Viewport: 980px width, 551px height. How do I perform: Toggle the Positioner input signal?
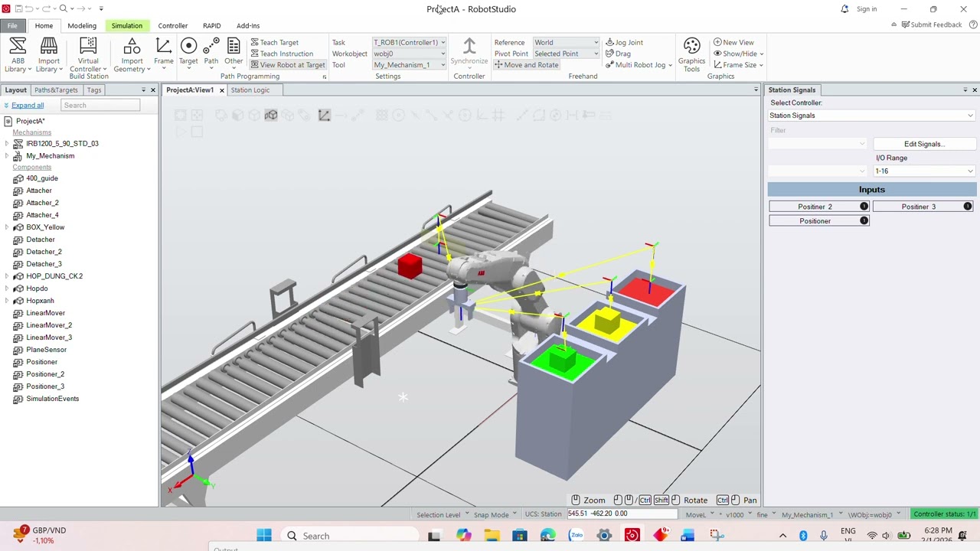tap(818, 221)
